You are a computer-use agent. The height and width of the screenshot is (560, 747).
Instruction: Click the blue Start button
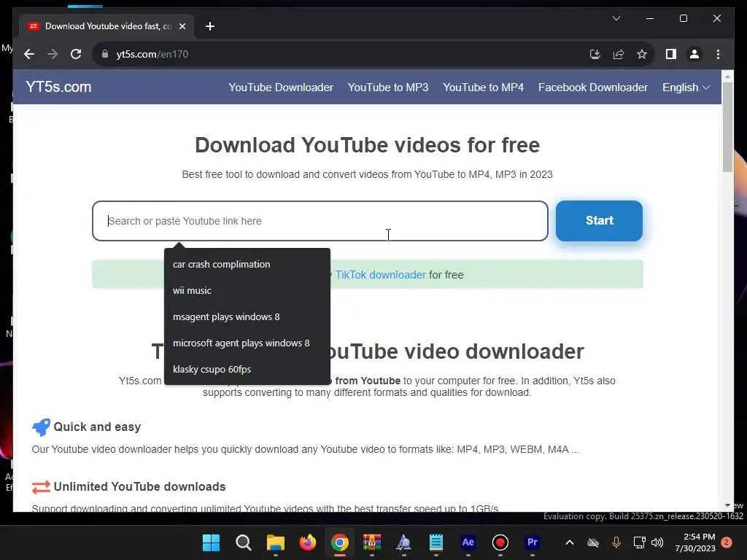[x=599, y=220]
